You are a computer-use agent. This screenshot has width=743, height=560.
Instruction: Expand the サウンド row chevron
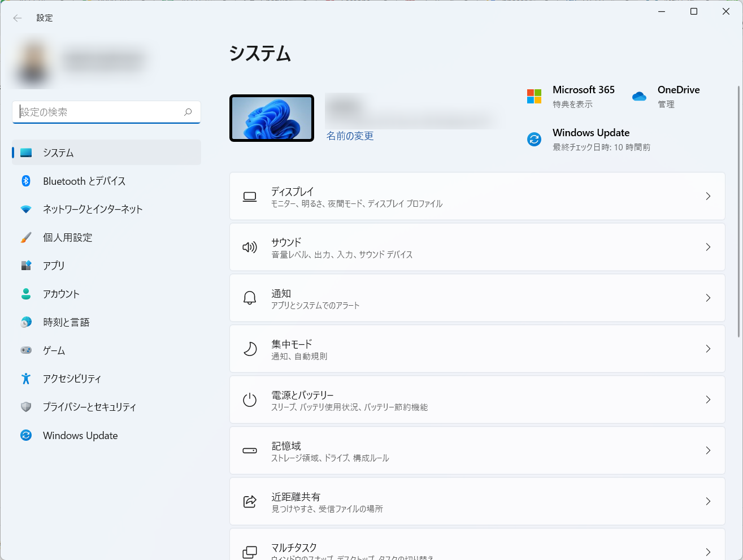point(708,247)
